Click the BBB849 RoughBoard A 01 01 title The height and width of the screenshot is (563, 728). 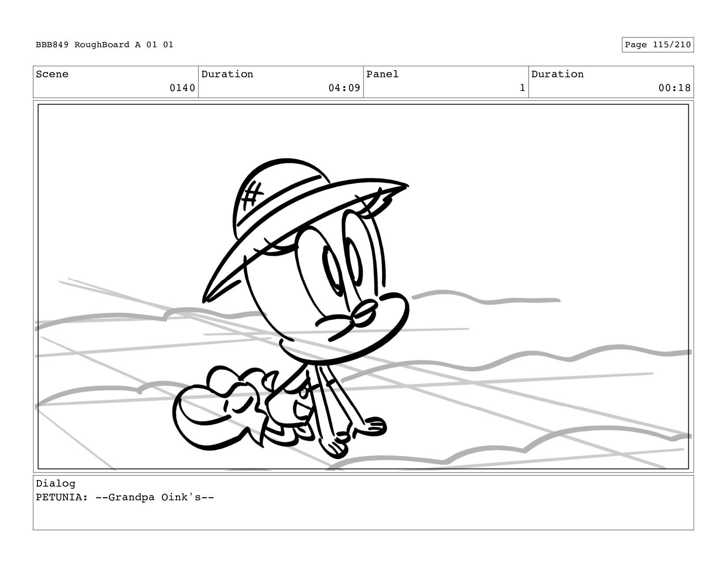tap(105, 45)
